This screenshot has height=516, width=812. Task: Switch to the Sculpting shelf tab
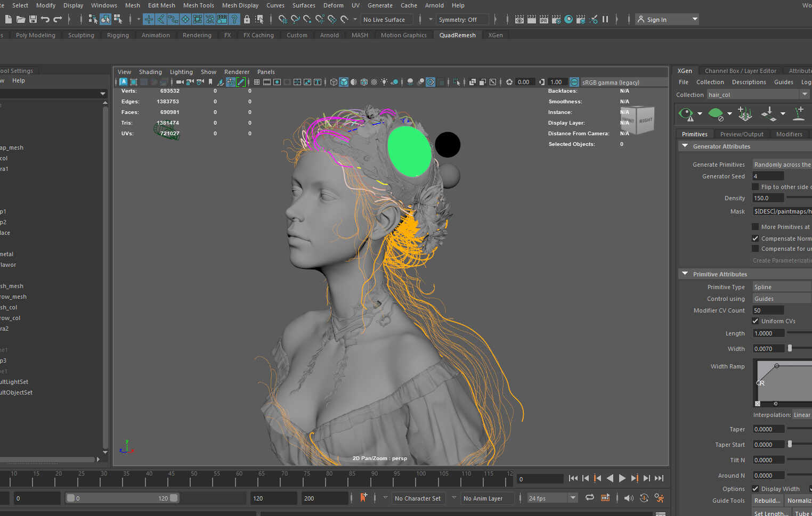pos(81,35)
